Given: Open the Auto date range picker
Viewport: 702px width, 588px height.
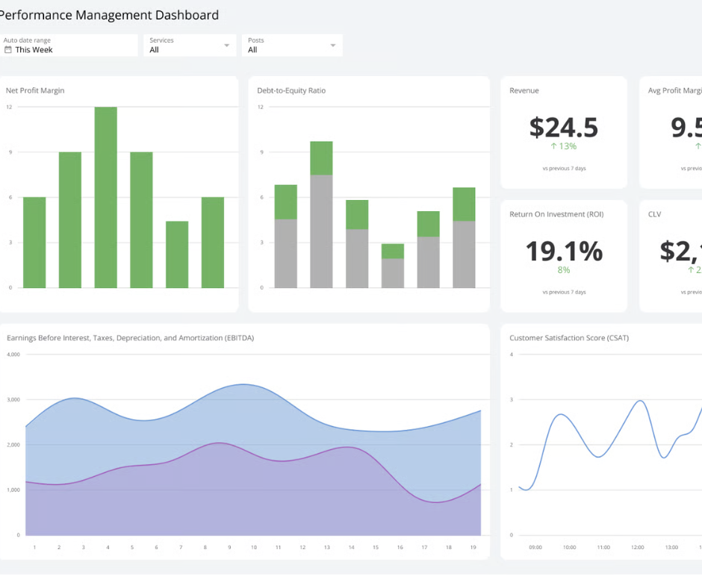Looking at the screenshot, I should pyautogui.click(x=71, y=46).
